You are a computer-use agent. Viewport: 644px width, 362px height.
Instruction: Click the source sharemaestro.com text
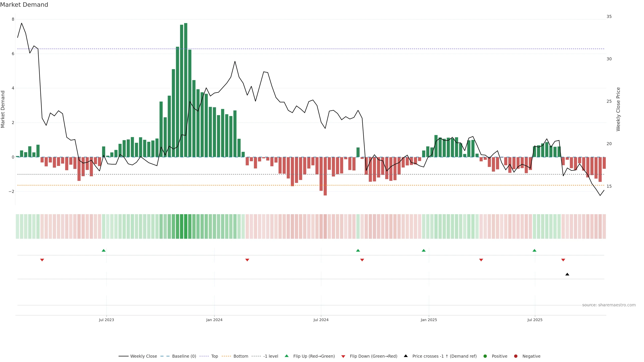[609, 305]
